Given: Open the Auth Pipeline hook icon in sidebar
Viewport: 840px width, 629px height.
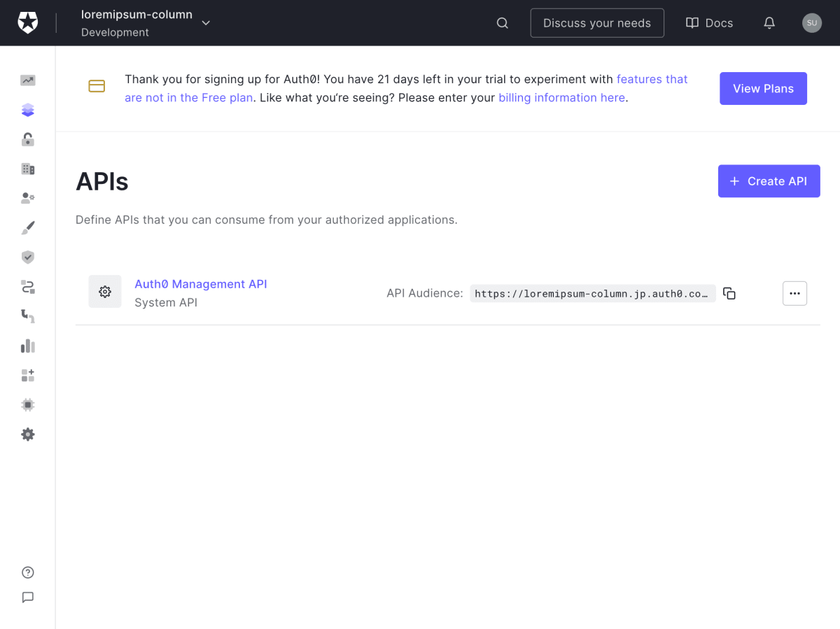Looking at the screenshot, I should click(x=28, y=316).
